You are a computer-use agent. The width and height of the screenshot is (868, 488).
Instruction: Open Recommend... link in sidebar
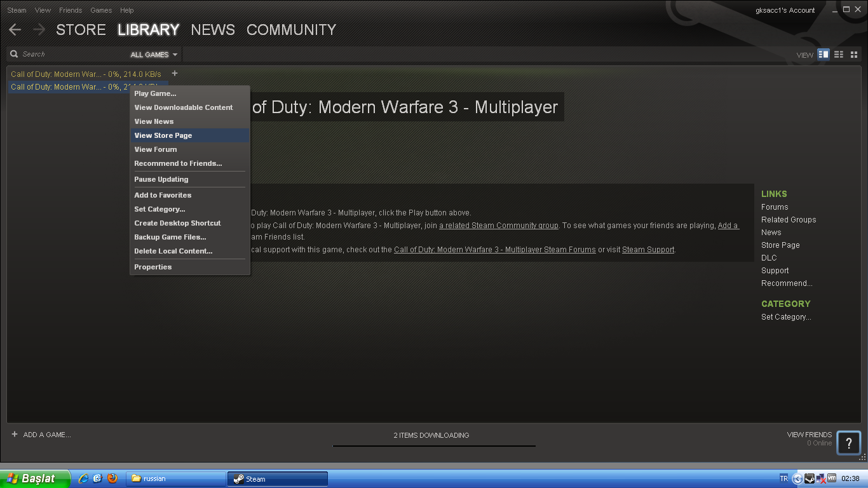coord(787,283)
